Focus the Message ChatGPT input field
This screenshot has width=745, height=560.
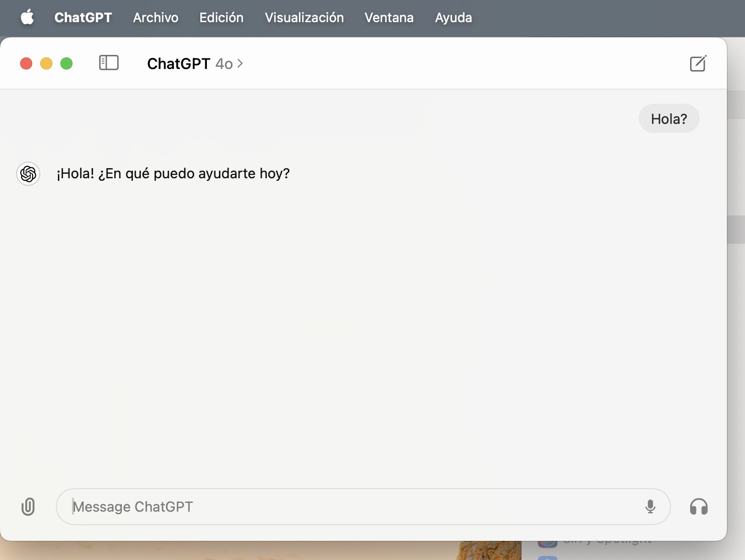point(363,507)
